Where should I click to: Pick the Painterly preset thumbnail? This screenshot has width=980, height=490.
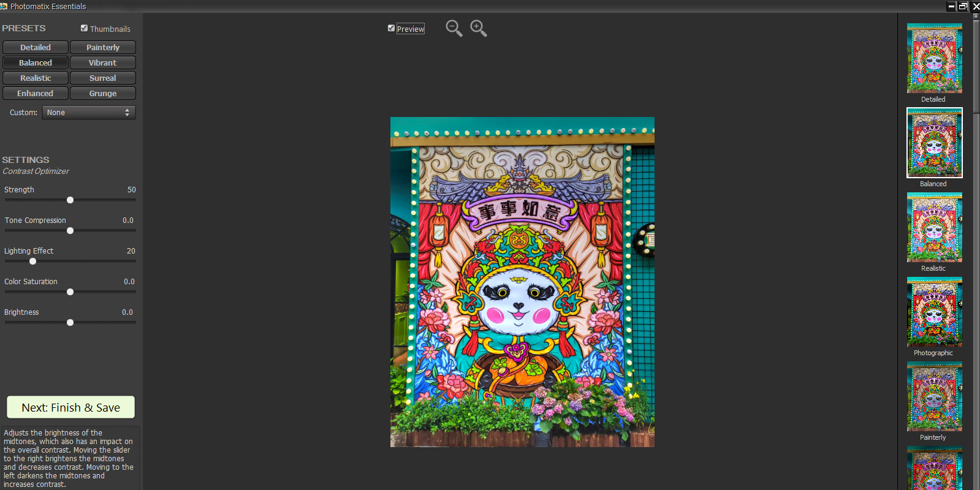[934, 397]
